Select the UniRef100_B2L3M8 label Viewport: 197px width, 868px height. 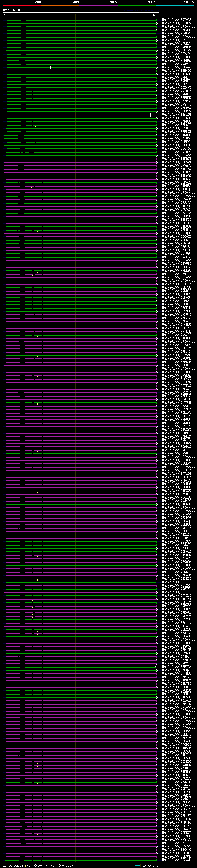(177, 856)
